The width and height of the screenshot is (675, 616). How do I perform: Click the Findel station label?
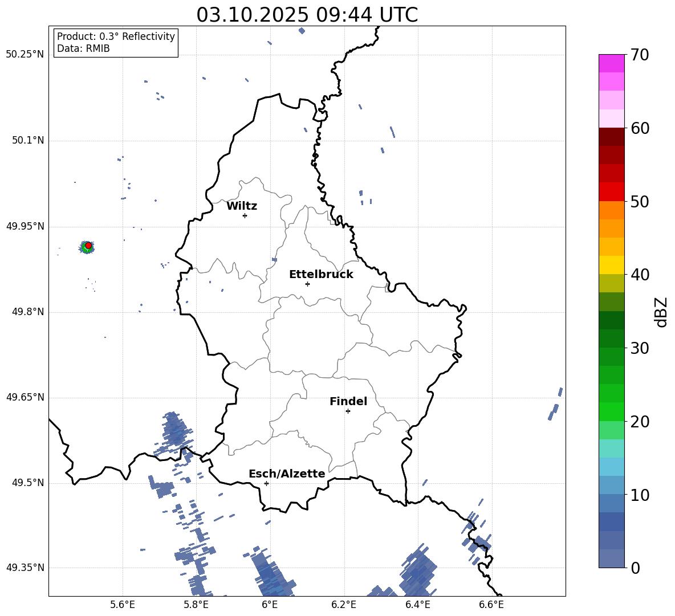pos(348,401)
